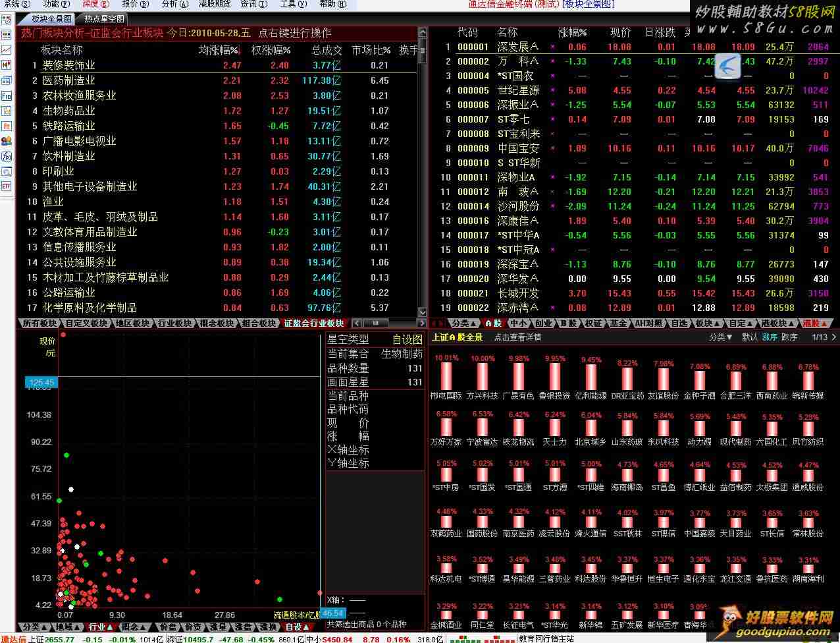Click the 万兴科技 gain bar
Image resolution: width=840 pixels, height=643 pixels.
pyautogui.click(x=483, y=376)
